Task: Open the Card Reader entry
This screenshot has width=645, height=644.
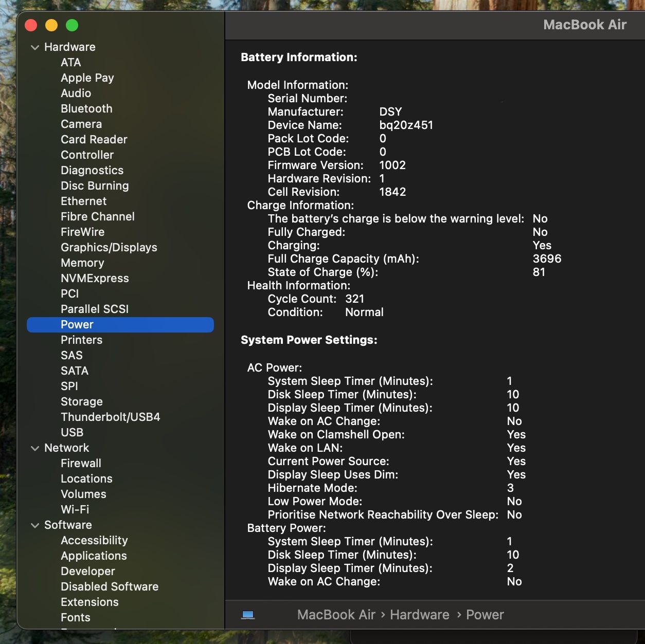Action: point(94,140)
